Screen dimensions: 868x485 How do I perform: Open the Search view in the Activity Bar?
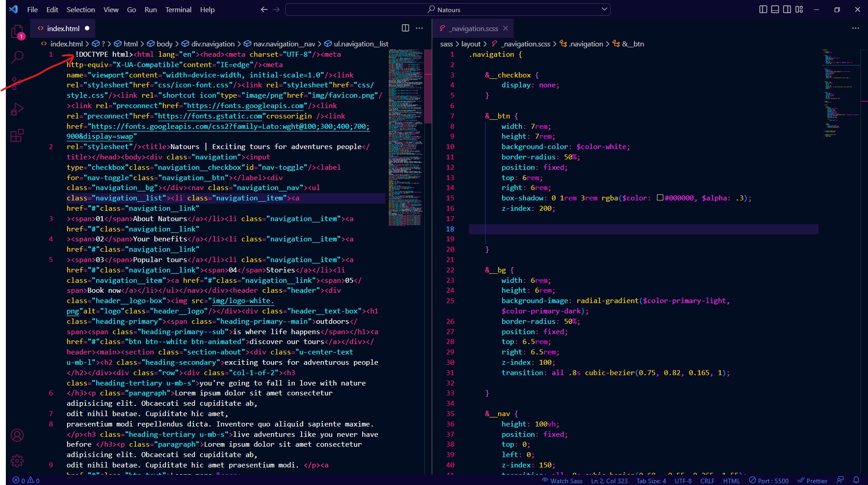tap(17, 58)
